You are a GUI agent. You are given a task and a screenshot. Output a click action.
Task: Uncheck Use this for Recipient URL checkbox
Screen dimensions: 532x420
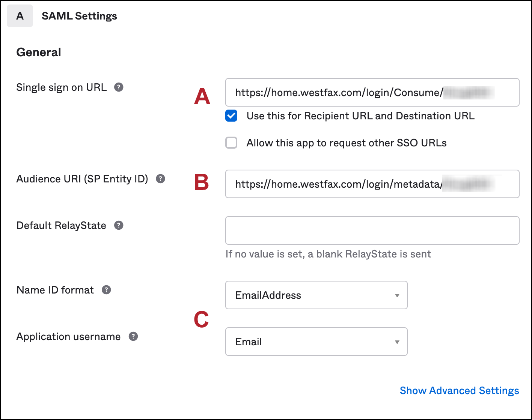pyautogui.click(x=231, y=116)
